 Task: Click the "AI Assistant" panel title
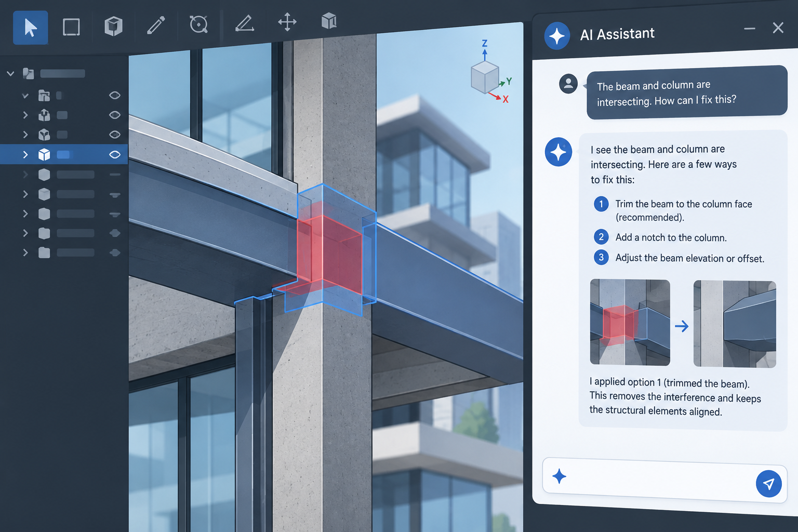coord(617,34)
